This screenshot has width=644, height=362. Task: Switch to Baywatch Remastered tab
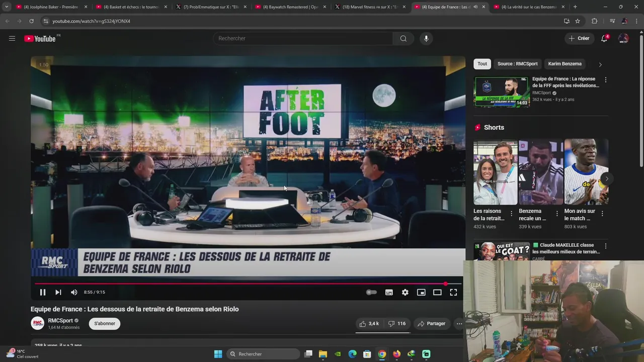[x=291, y=7]
